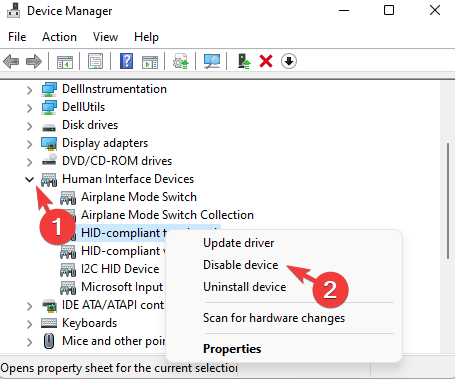This screenshot has height=379, width=455.
Task: Click the Mice and other pointing devices icon
Action: 49,341
